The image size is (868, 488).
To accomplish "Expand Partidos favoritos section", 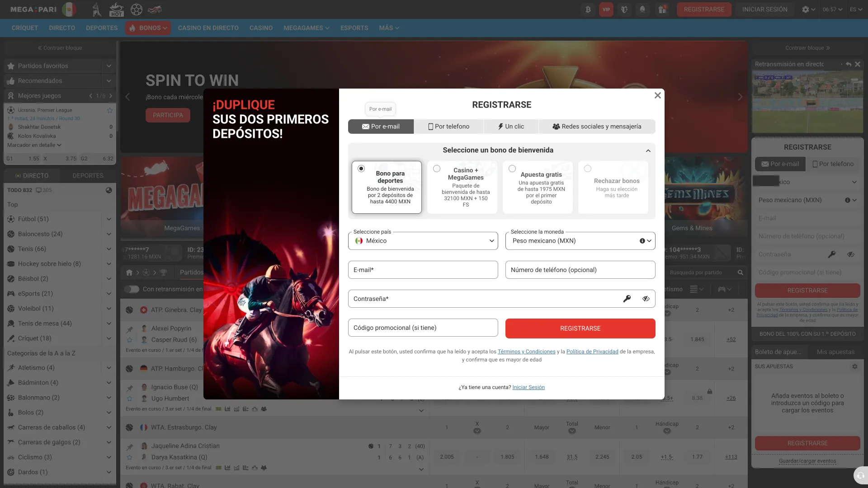I will 109,66.
